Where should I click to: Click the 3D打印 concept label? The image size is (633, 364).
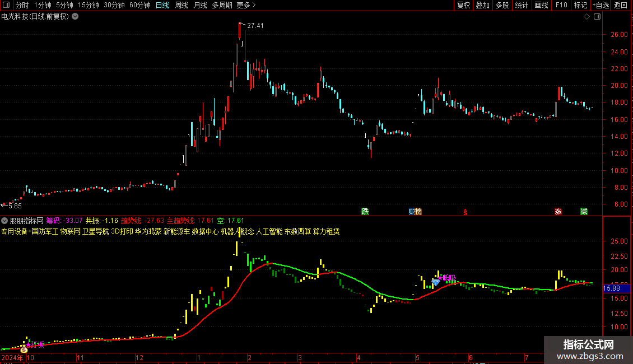(x=122, y=232)
